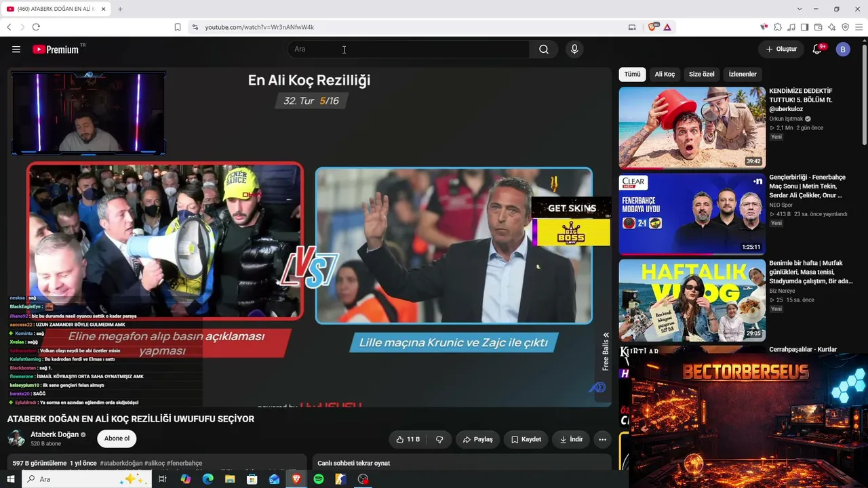
Task: Subscribe with the Abone ol button
Action: [117, 439]
